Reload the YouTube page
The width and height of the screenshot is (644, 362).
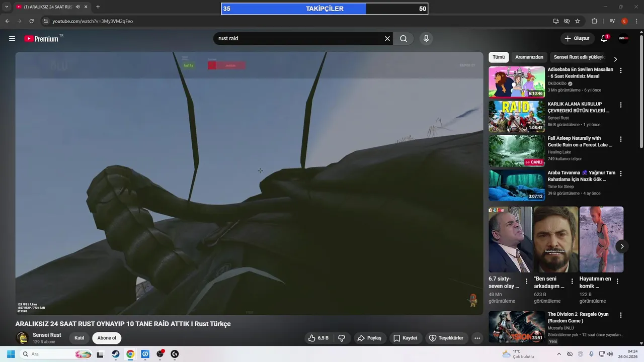[31, 21]
